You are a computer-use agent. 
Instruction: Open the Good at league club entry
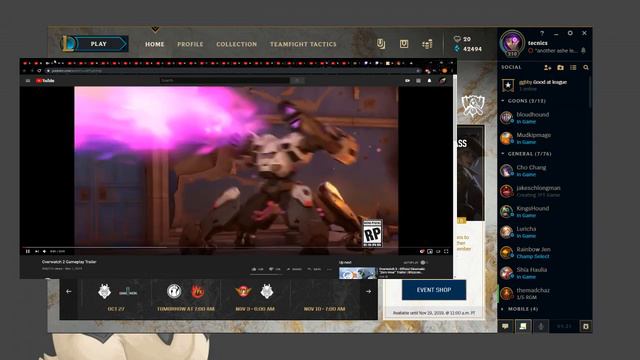pos(544,85)
